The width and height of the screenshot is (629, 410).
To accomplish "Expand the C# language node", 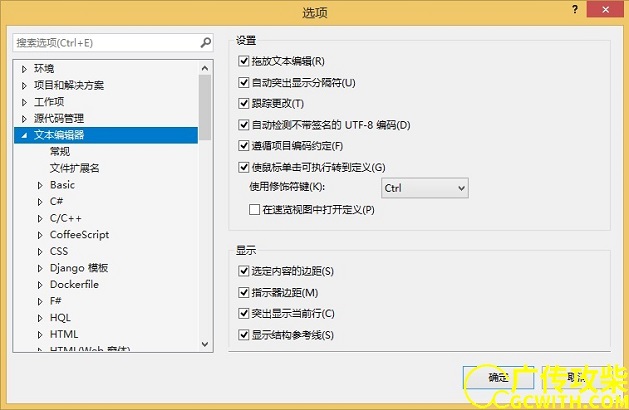I will 40,202.
